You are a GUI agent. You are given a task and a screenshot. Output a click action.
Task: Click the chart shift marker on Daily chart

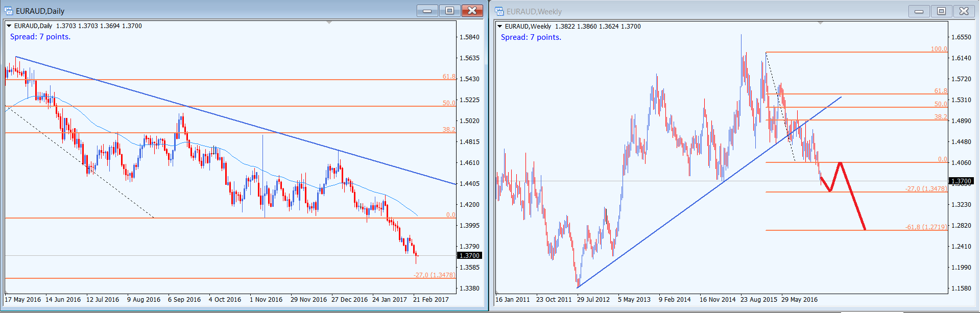[329, 22]
